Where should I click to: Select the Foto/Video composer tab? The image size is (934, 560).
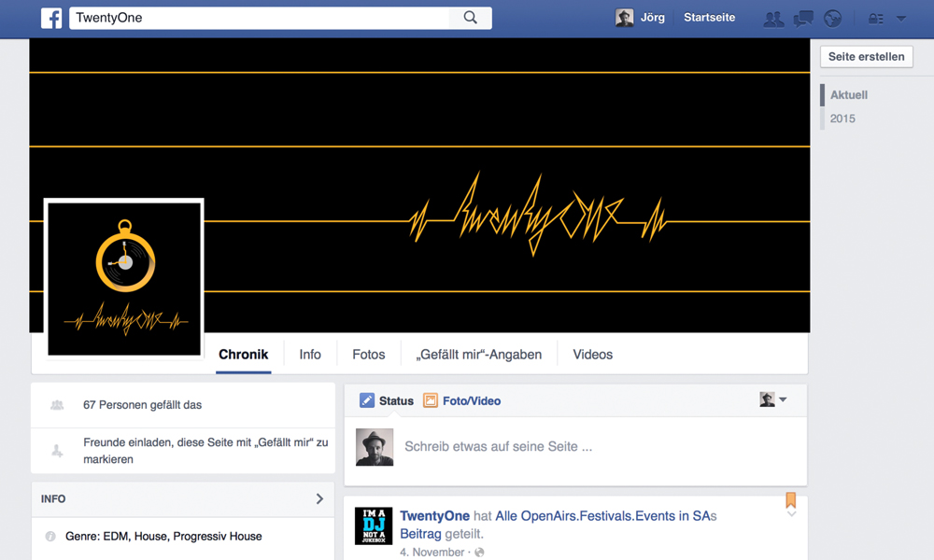click(x=471, y=401)
